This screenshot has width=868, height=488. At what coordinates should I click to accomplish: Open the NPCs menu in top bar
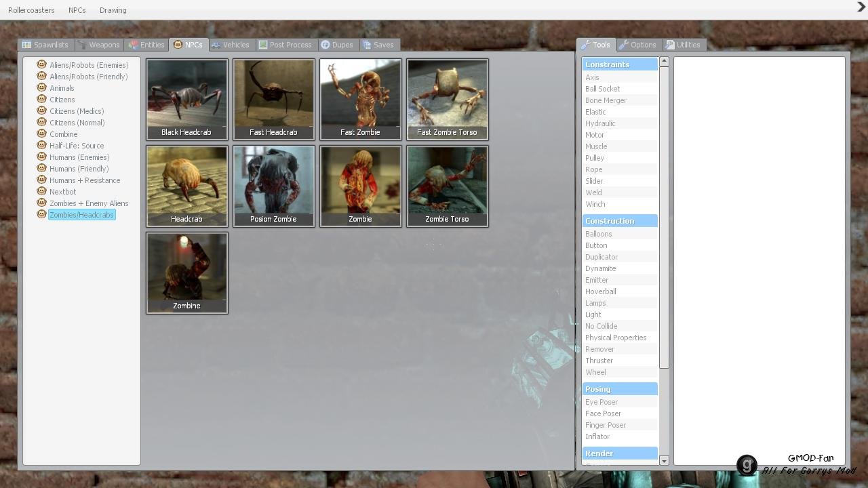click(x=77, y=10)
